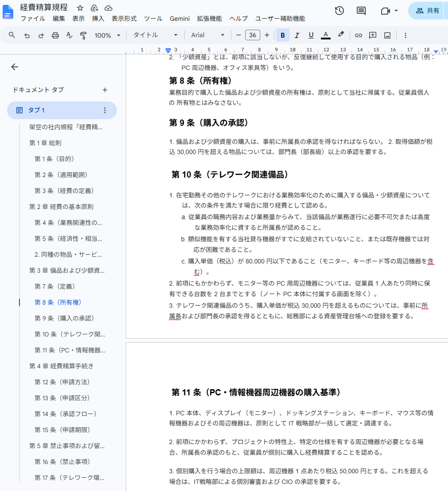Increase font size with plus button
This screenshot has height=491, width=448.
pyautogui.click(x=267, y=35)
